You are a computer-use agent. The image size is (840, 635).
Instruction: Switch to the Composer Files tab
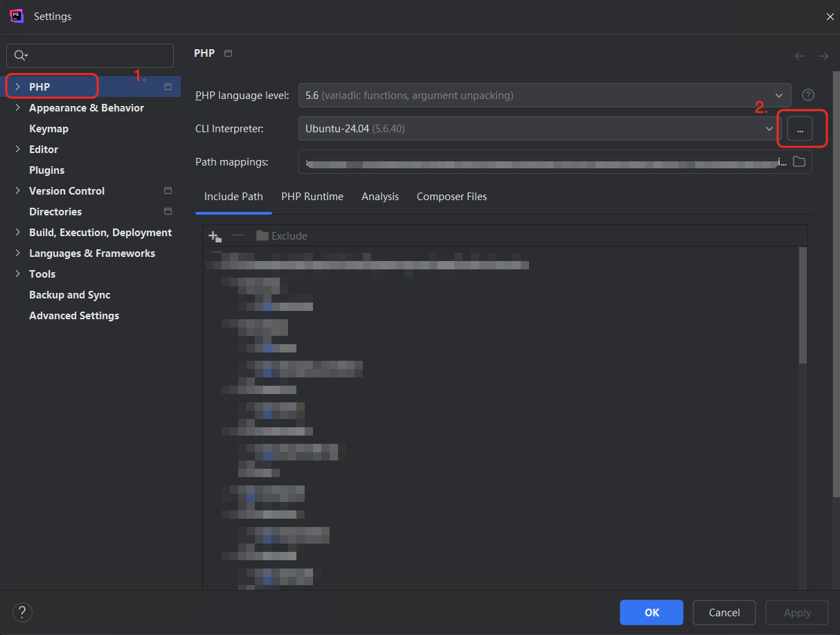pyautogui.click(x=452, y=197)
